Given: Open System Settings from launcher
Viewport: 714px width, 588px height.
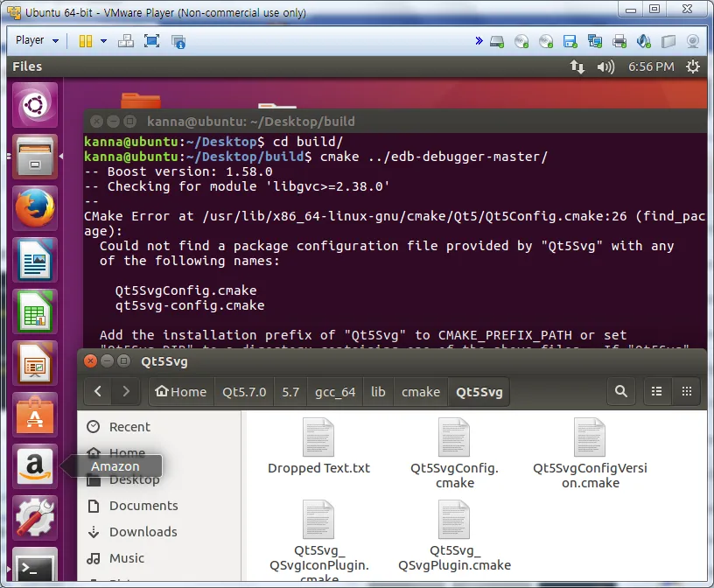Looking at the screenshot, I should 35,518.
